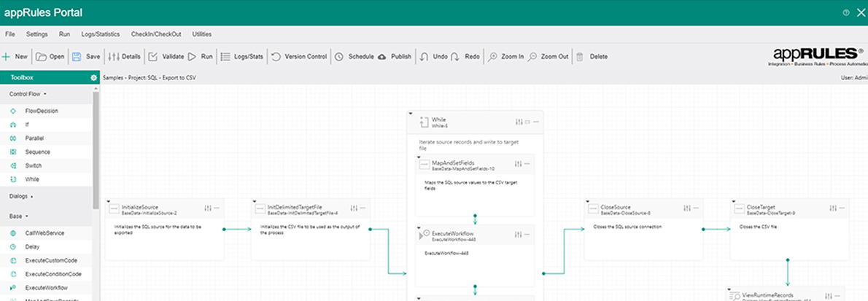The width and height of the screenshot is (868, 301).
Task: Open the Settings menu
Action: (x=37, y=34)
